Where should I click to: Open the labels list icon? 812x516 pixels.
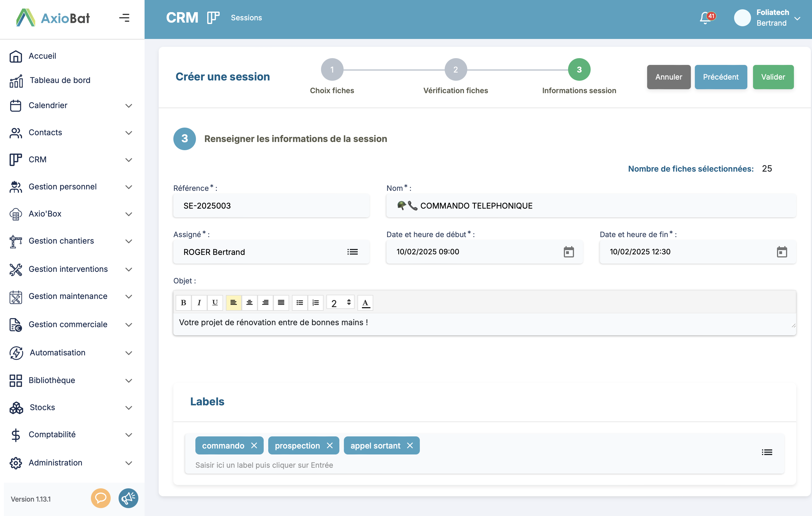pos(767,452)
